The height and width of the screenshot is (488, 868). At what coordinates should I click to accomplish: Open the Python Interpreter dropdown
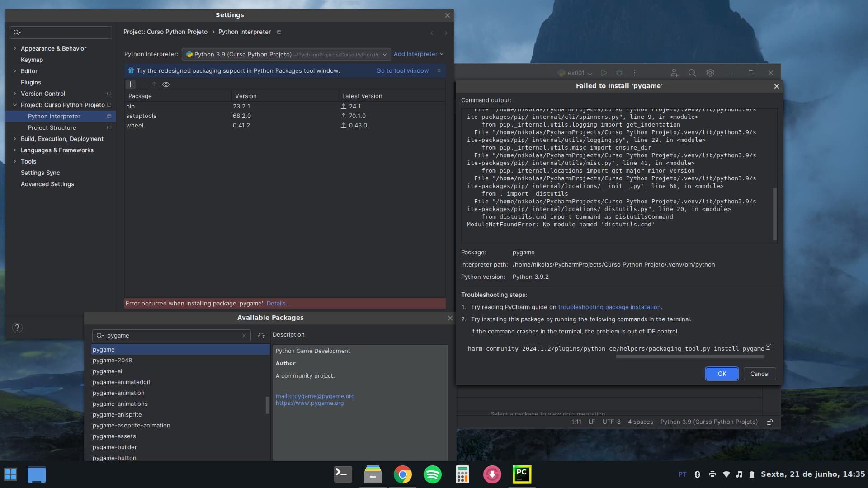286,54
